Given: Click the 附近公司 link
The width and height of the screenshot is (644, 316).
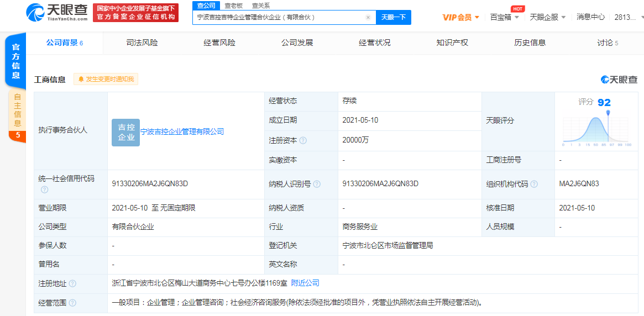Looking at the screenshot, I should pos(305,283).
